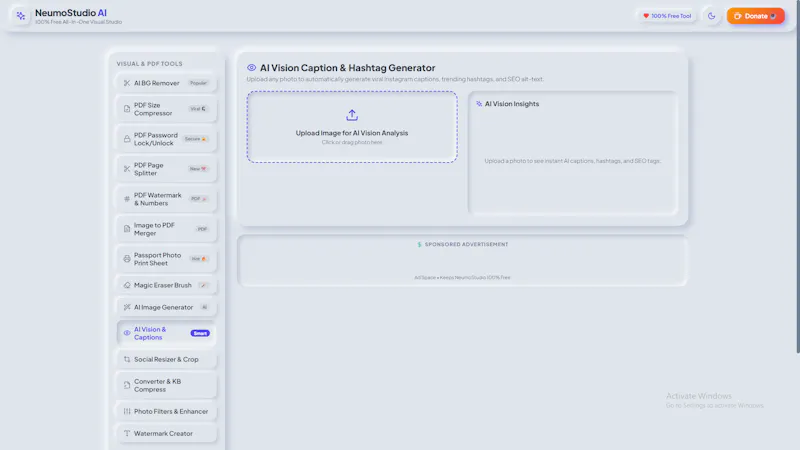Image resolution: width=800 pixels, height=450 pixels.
Task: Click the Donate button
Action: coord(756,16)
